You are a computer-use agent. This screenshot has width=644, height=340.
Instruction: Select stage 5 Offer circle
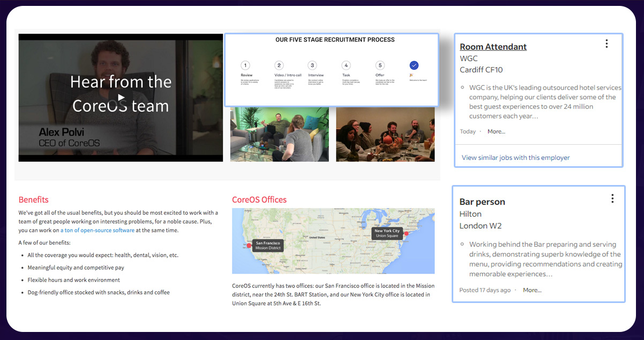pyautogui.click(x=380, y=65)
